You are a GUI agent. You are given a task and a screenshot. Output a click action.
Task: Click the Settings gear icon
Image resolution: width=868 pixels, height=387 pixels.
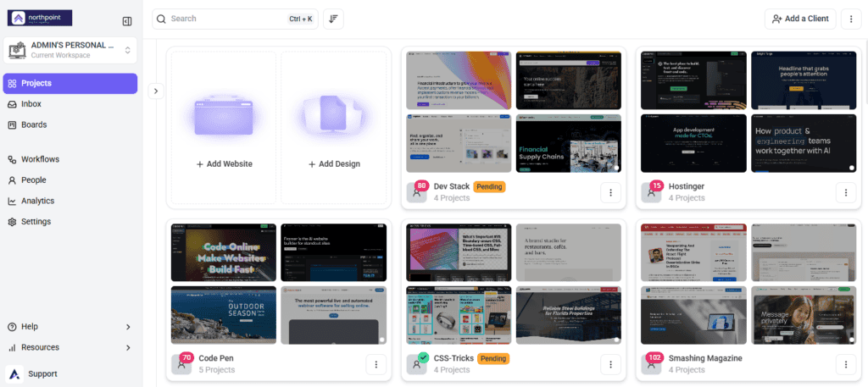(12, 222)
